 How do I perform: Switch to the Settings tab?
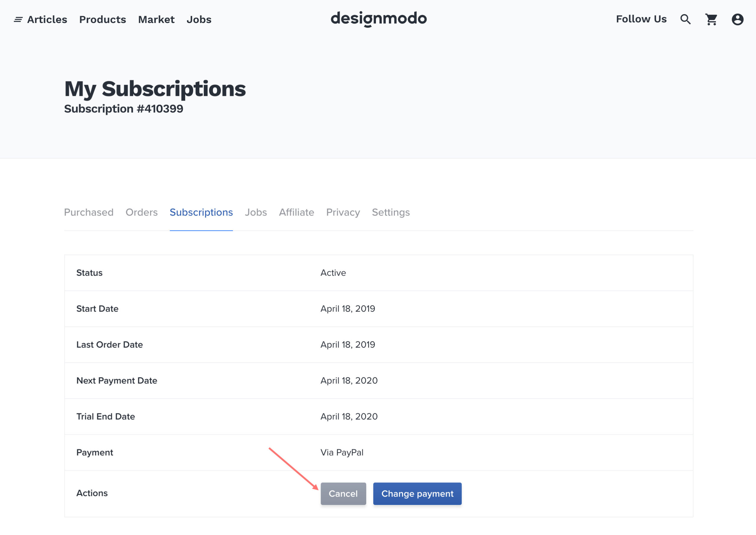point(391,212)
